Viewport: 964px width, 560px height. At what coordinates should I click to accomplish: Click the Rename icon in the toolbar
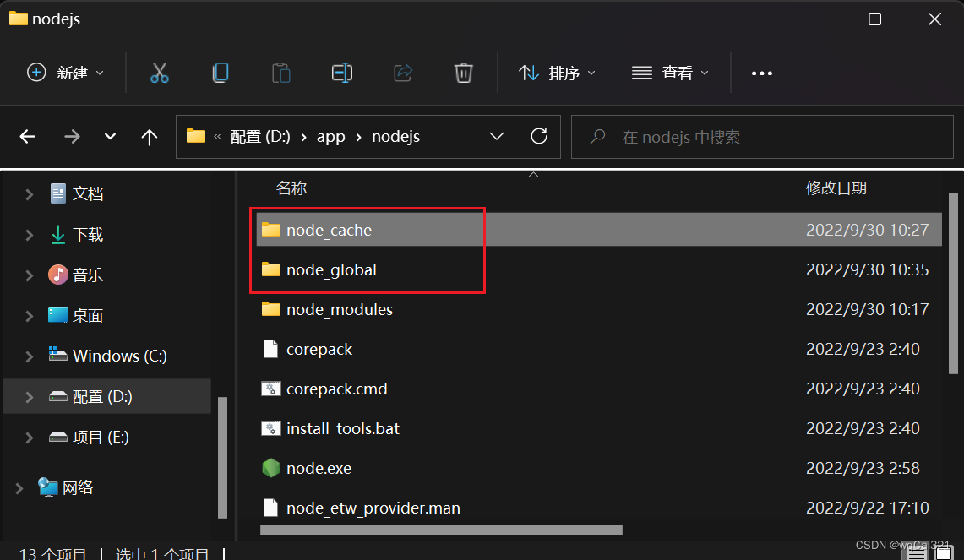(342, 73)
